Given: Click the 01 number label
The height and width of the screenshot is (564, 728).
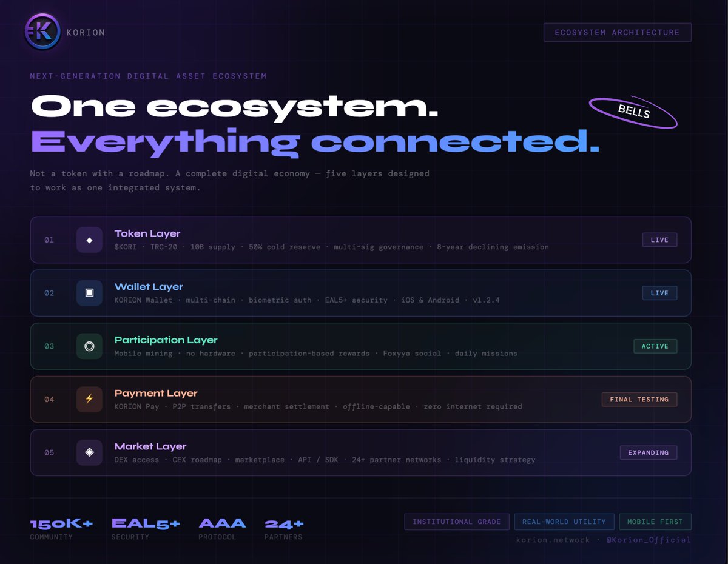Looking at the screenshot, I should tap(49, 240).
